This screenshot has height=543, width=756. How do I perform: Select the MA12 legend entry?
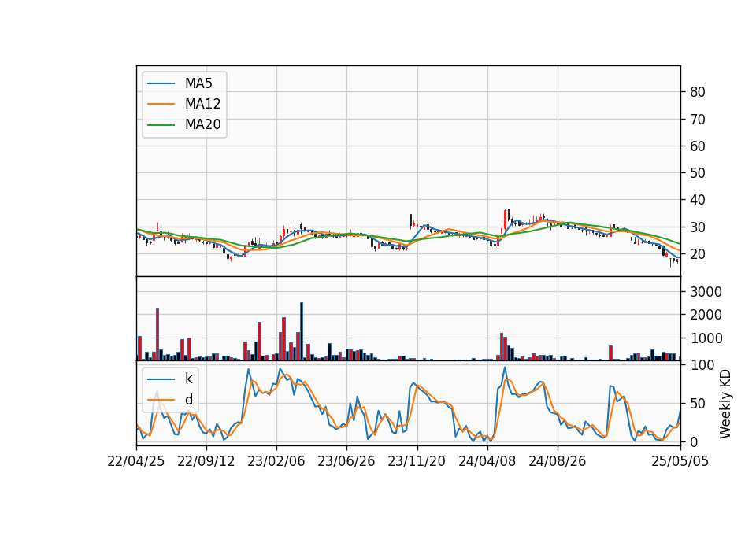coord(184,104)
